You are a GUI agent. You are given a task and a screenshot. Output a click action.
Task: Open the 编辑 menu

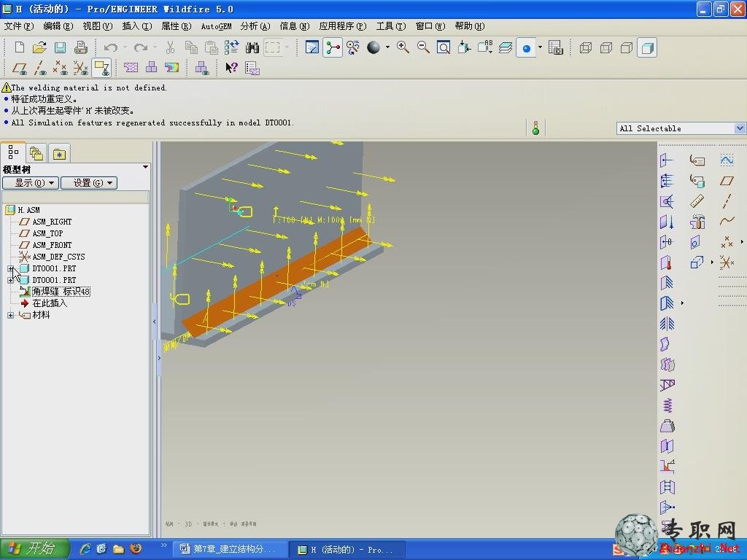pyautogui.click(x=58, y=26)
